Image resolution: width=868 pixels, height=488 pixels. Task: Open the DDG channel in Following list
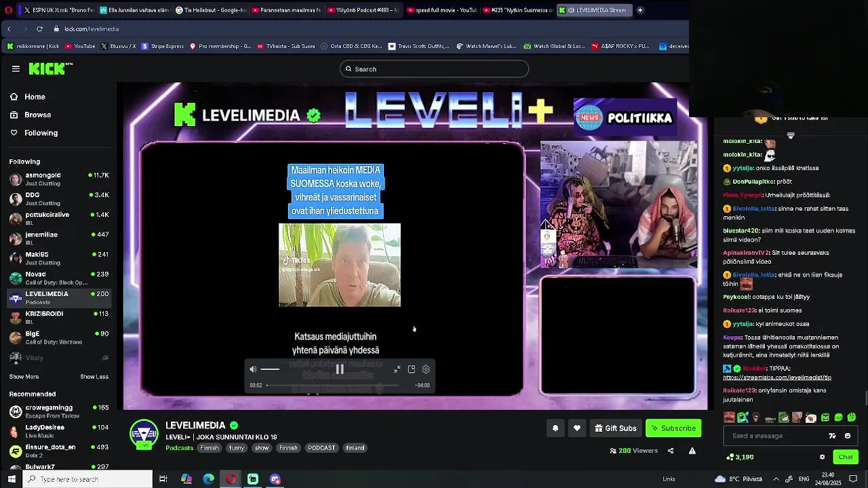58,199
